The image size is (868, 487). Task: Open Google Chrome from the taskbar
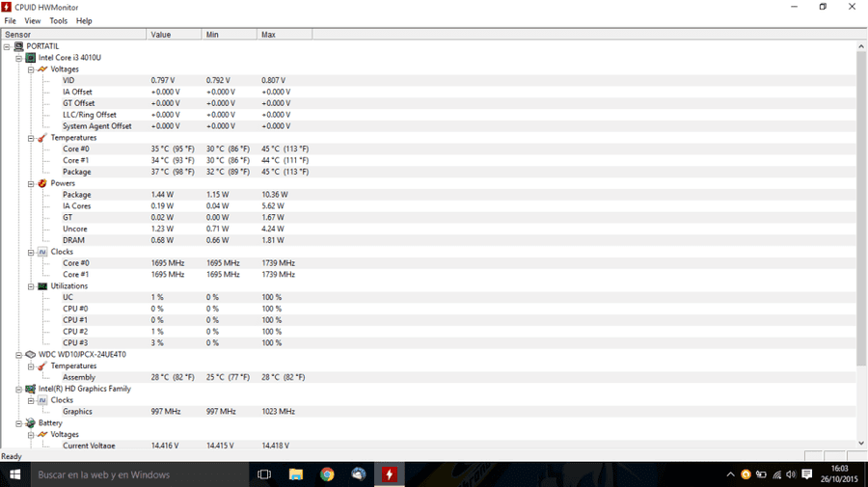[327, 474]
